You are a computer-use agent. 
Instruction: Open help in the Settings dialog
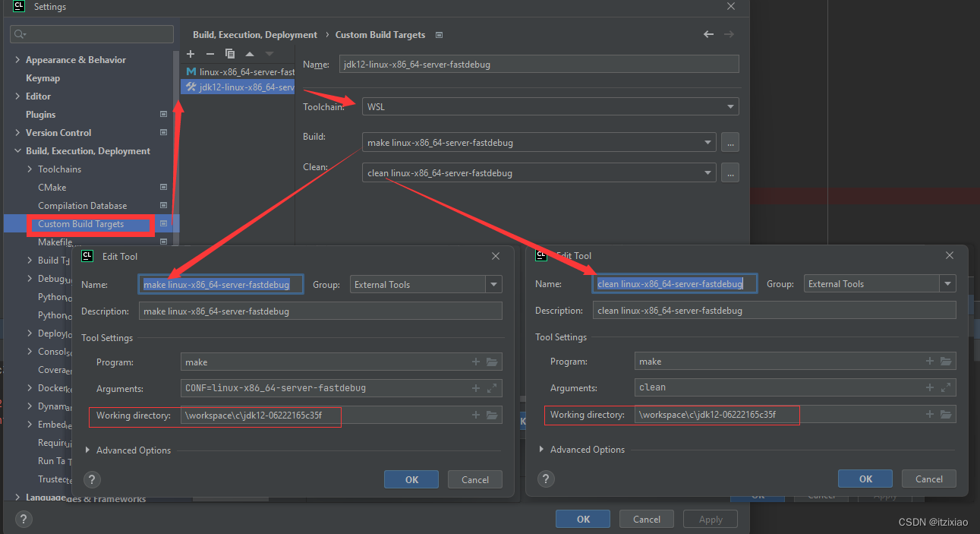point(24,520)
